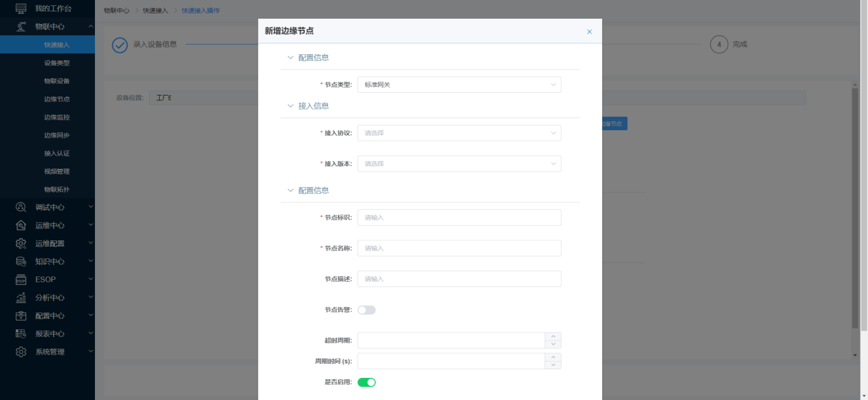Increase the 超时周期 value with up arrow
This screenshot has width=868, height=400.
click(553, 337)
